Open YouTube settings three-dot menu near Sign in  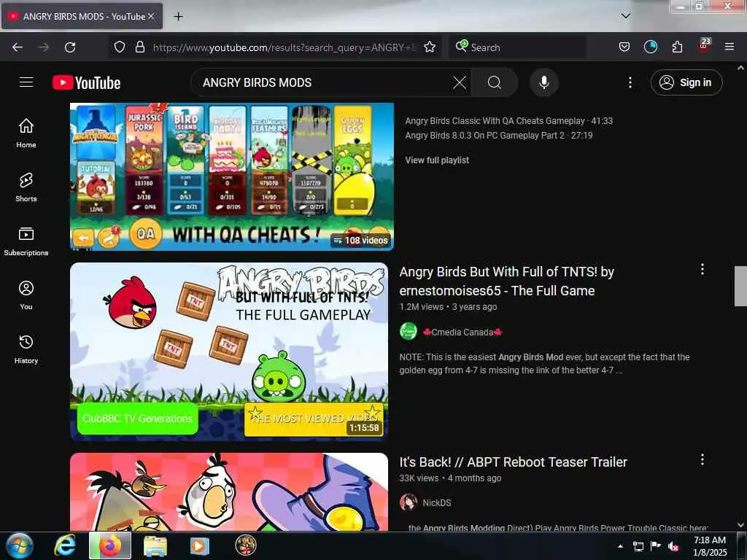click(x=630, y=82)
